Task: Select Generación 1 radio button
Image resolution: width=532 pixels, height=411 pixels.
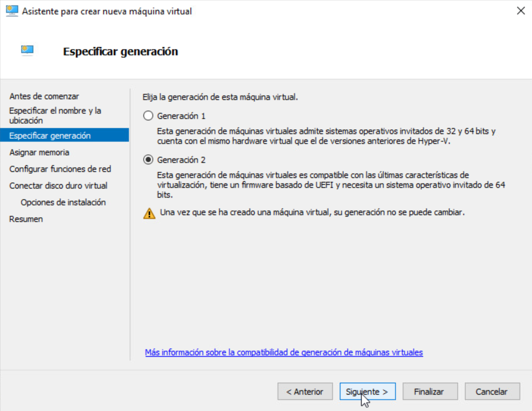Action: click(148, 116)
